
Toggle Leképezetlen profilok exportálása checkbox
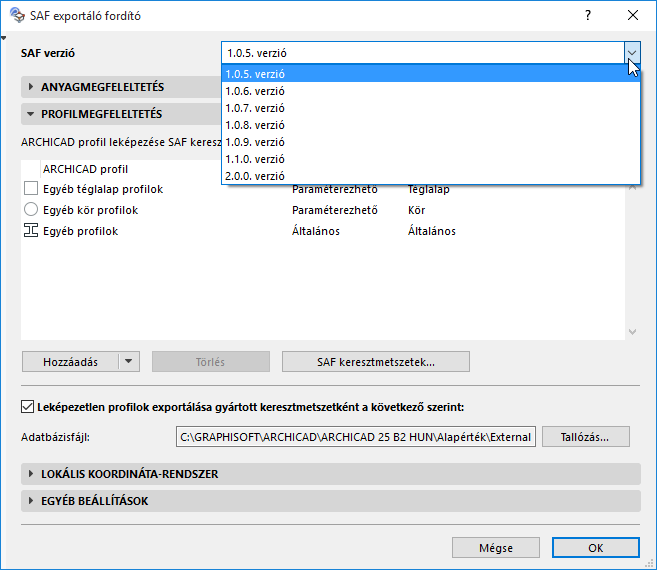(27, 407)
